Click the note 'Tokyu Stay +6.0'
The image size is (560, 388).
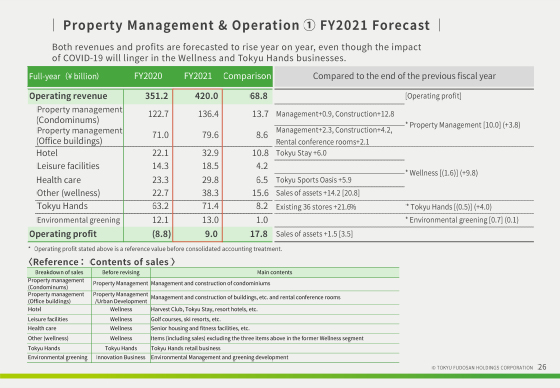tap(301, 153)
